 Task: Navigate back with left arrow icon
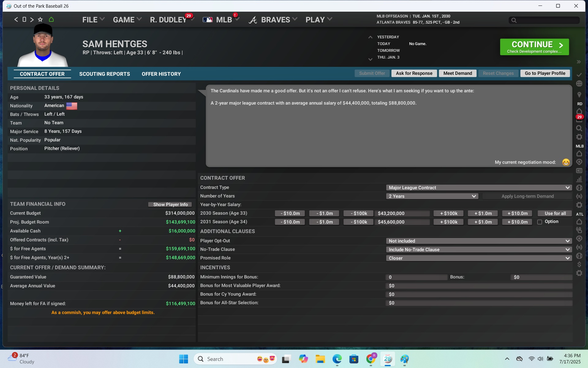(x=16, y=20)
